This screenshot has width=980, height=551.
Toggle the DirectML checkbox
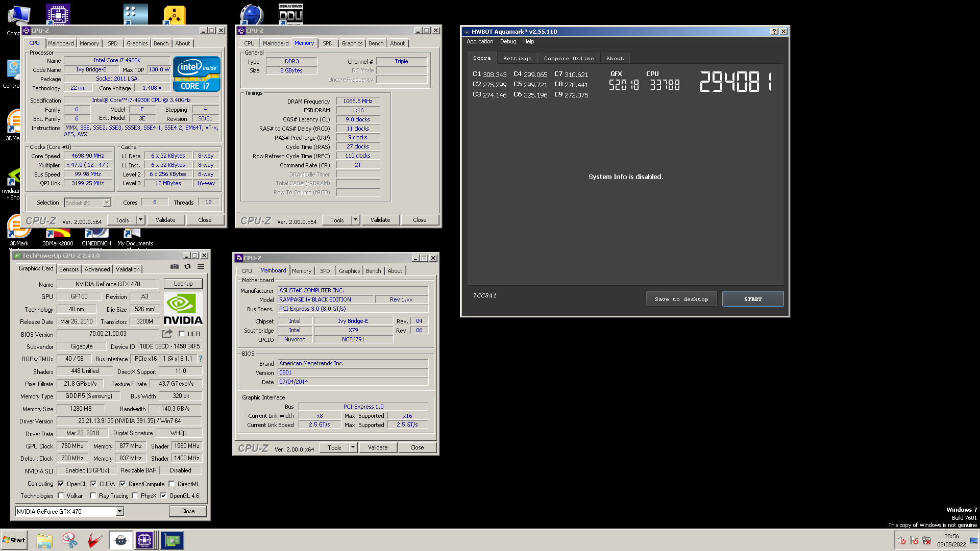(x=171, y=484)
